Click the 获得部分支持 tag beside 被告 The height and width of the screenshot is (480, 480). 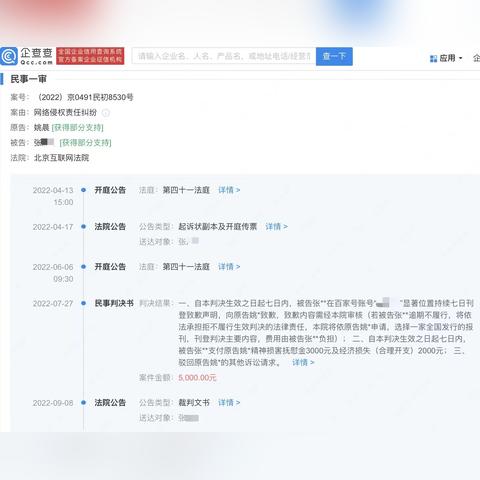pyautogui.click(x=85, y=143)
